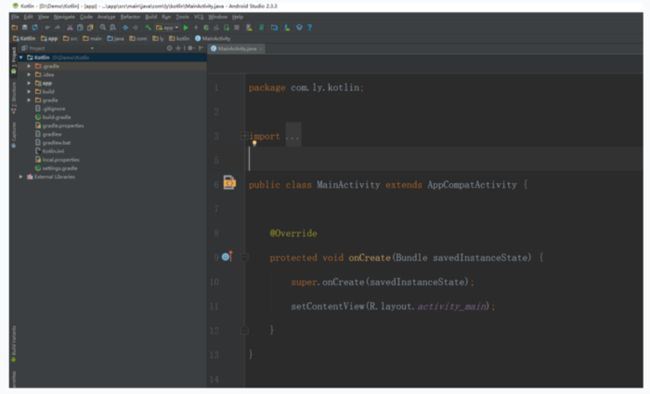650x394 pixels.
Task: Click the Undo toolbar icon
Action: point(47,28)
